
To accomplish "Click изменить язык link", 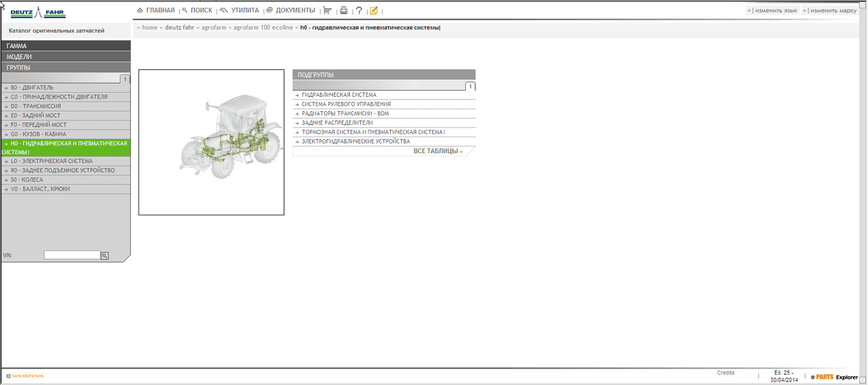I will pyautogui.click(x=775, y=10).
